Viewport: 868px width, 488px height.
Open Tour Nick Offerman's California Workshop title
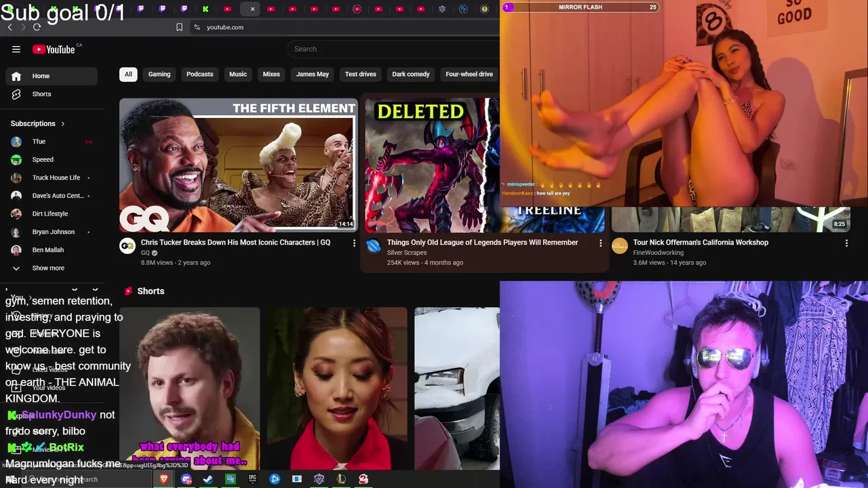(701, 242)
